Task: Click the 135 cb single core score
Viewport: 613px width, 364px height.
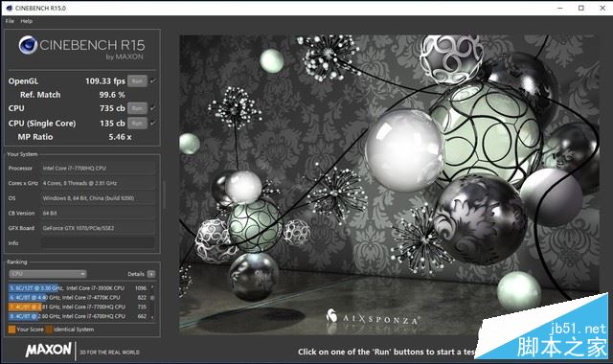Action: click(x=112, y=124)
